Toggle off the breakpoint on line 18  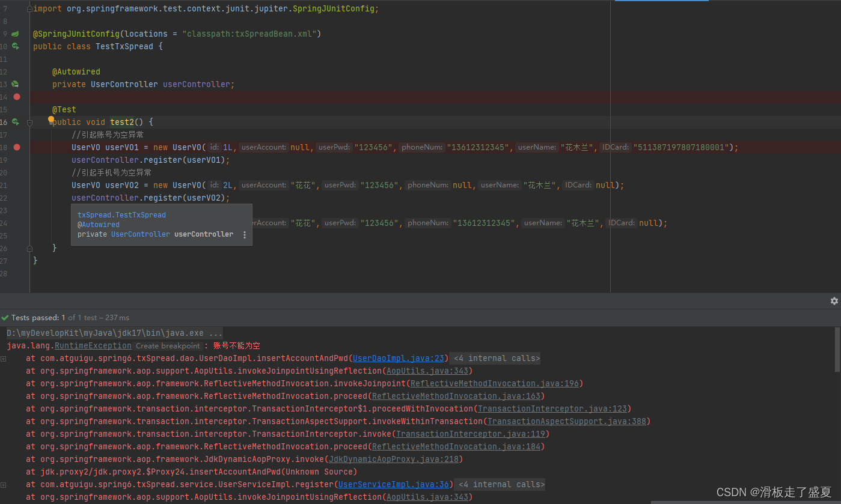(17, 147)
